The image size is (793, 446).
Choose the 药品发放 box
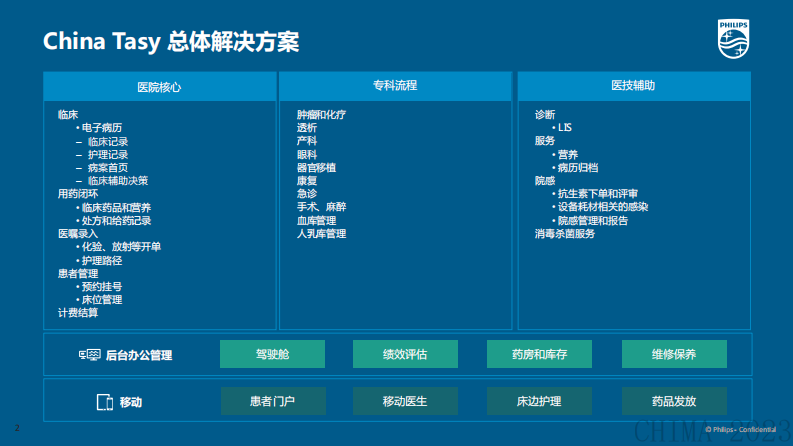(674, 401)
